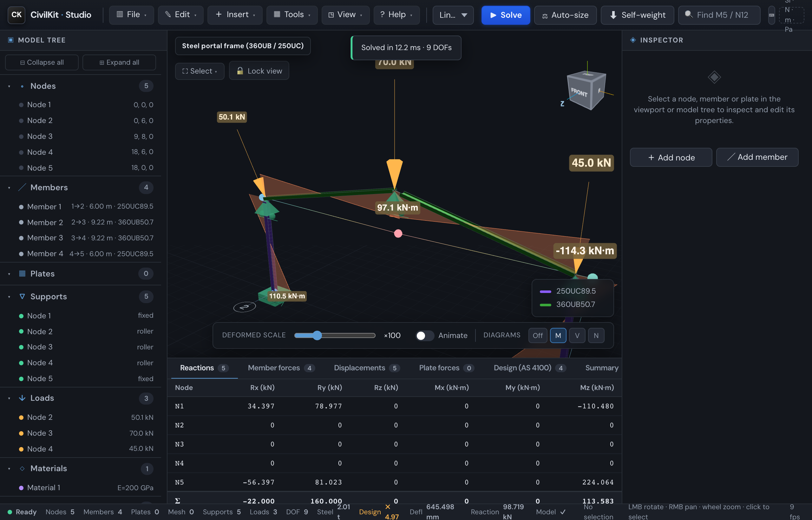The image size is (812, 520).
Task: Open the analysis type Lin... dropdown
Action: point(453,15)
